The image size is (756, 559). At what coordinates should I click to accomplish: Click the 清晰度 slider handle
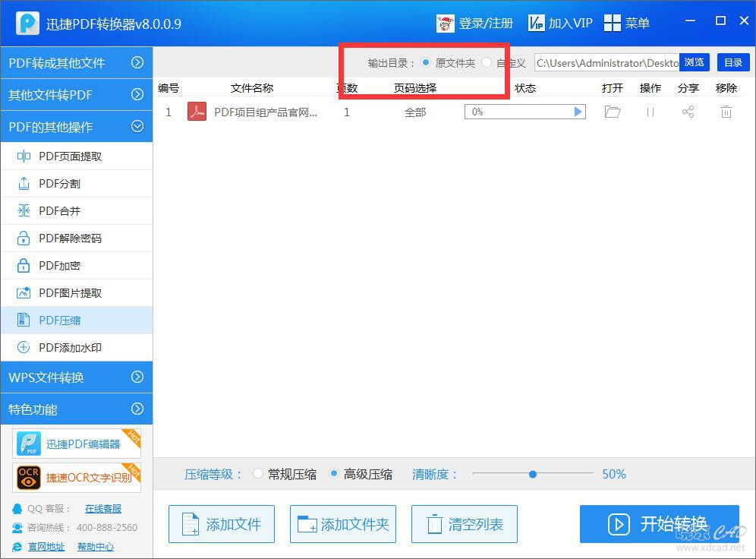tap(532, 474)
